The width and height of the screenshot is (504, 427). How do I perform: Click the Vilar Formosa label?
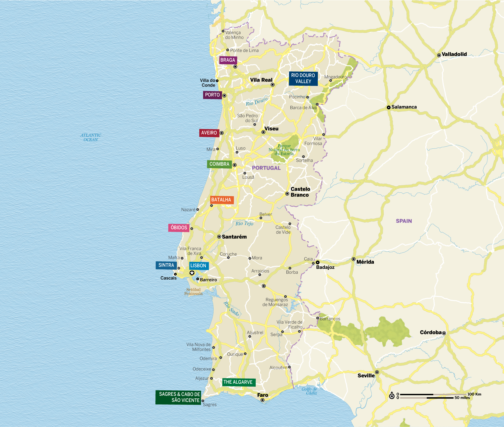click(313, 141)
